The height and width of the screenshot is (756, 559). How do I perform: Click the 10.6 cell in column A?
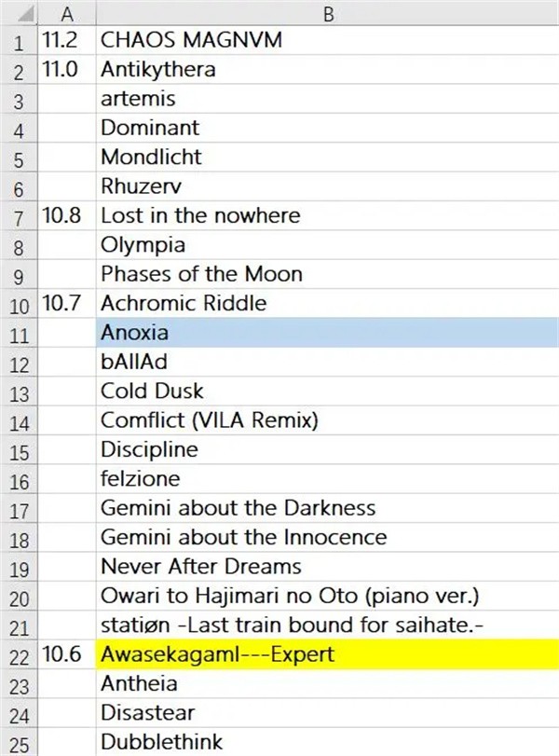tap(67, 654)
